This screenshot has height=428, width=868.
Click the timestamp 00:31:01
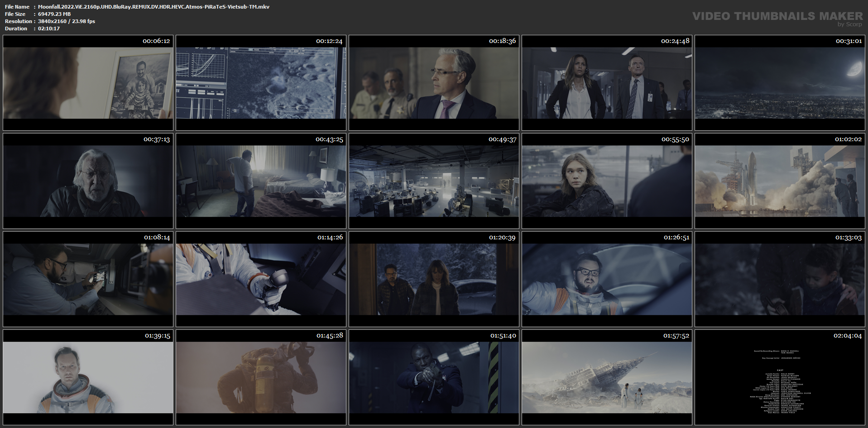pyautogui.click(x=849, y=41)
